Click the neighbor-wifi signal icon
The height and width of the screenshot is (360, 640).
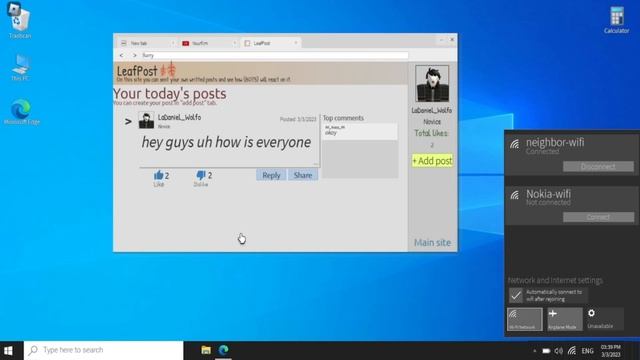point(514,144)
